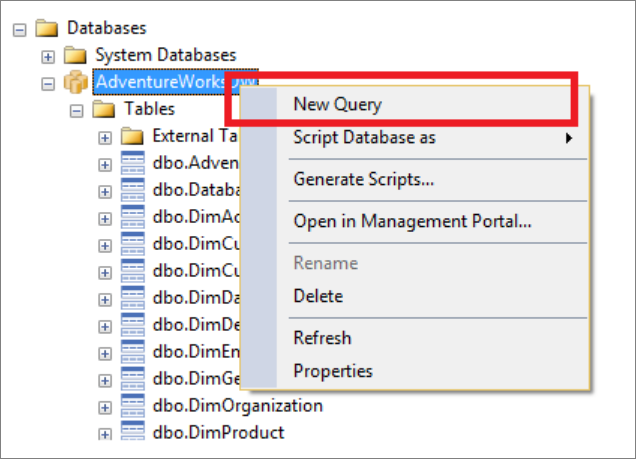
Task: Open Properties from the context menu
Action: tap(333, 371)
